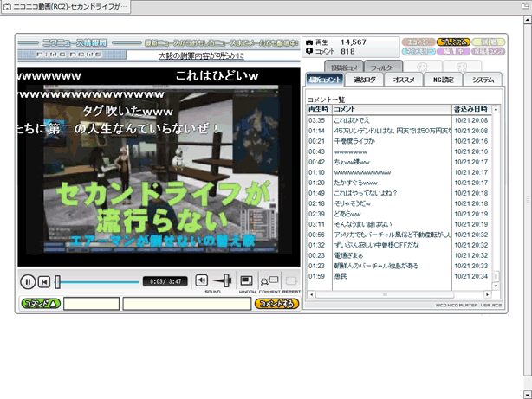
Task: Click the 0:09/3:47 time display
Action: coord(165,281)
